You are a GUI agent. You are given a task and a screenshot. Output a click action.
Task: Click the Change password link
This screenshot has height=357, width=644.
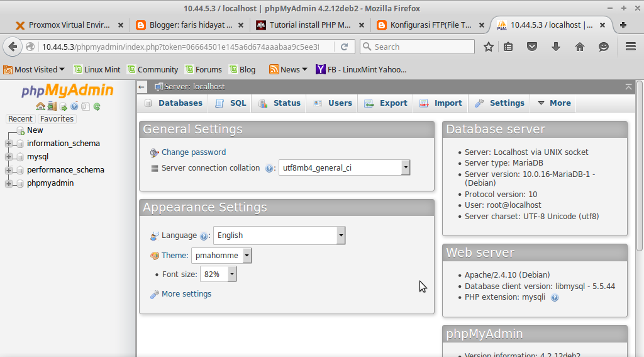click(194, 152)
